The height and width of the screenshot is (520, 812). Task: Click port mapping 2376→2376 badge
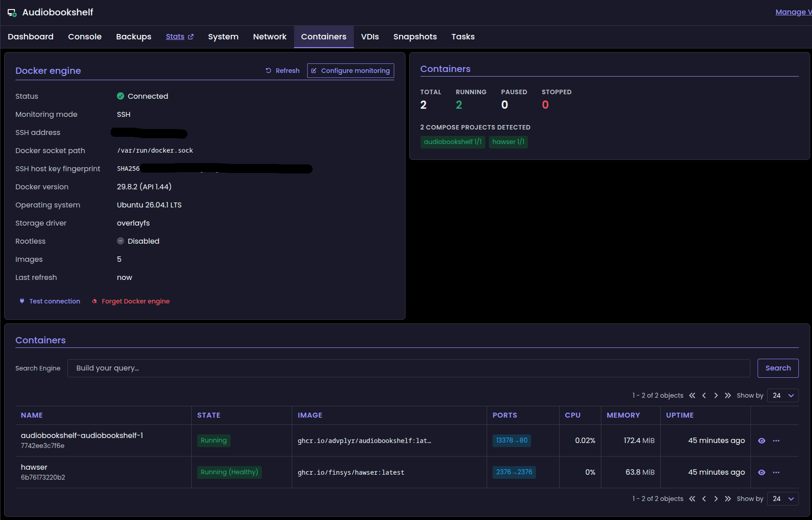pyautogui.click(x=514, y=472)
